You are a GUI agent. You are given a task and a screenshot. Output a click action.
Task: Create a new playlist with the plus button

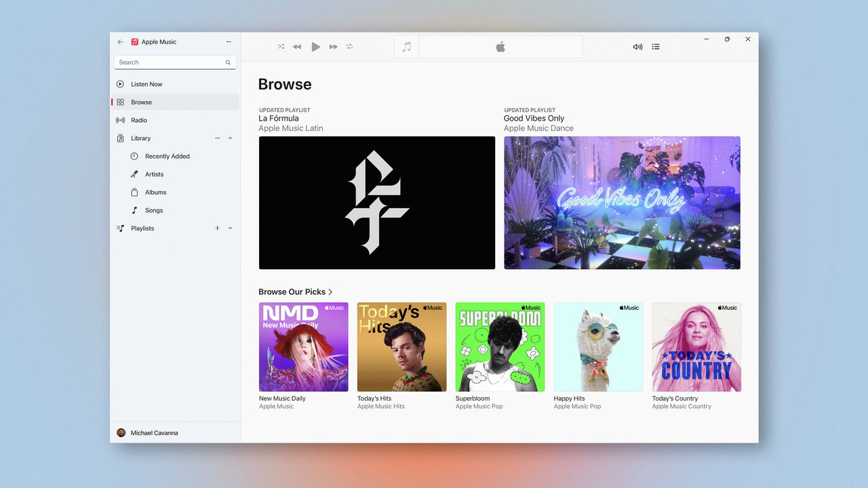pos(217,228)
